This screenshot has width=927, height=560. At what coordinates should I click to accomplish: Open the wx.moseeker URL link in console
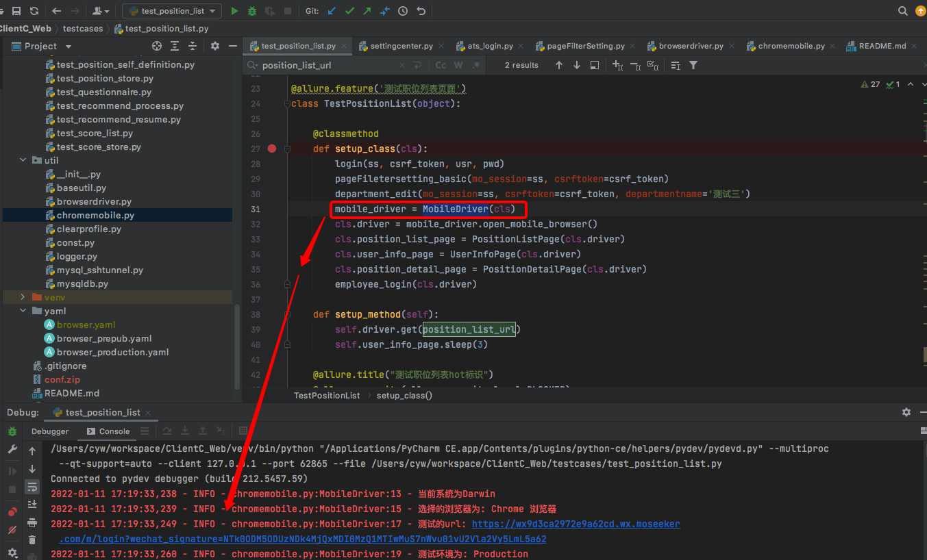[x=576, y=524]
